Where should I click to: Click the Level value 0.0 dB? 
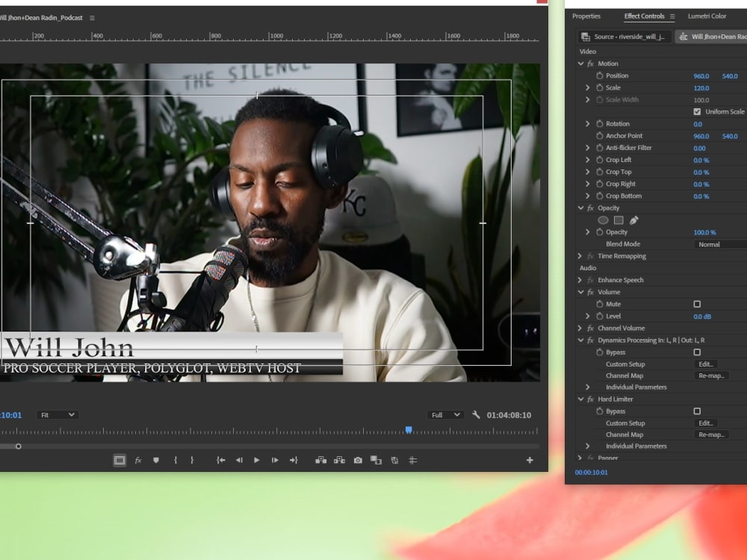coord(702,317)
